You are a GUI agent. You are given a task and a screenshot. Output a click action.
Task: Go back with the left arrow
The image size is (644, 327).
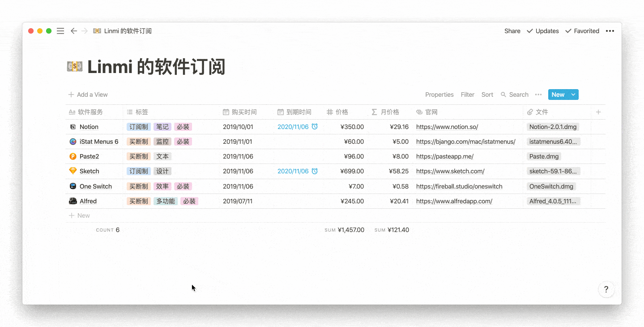74,31
